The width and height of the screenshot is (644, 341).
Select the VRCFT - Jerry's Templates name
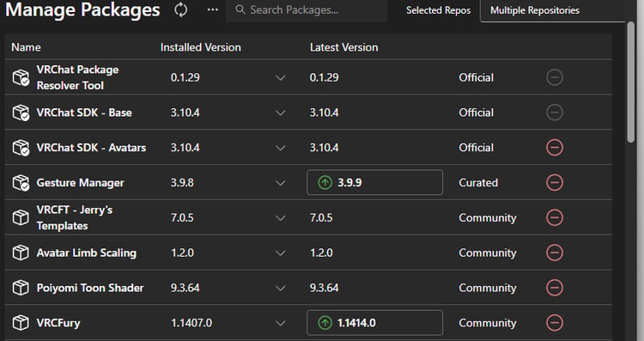point(74,218)
